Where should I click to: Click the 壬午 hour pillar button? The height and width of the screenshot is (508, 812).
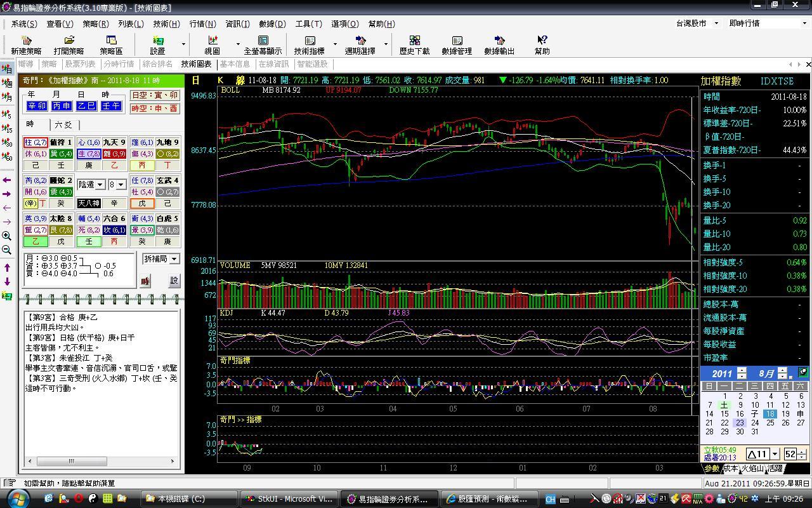(111, 106)
